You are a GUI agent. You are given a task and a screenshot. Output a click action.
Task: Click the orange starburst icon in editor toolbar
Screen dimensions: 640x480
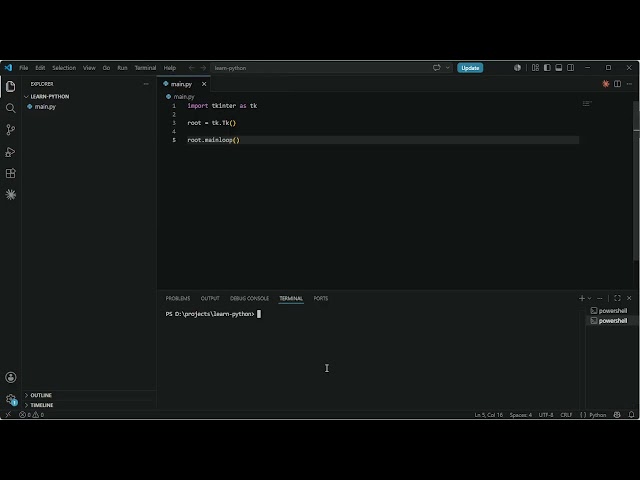(x=606, y=84)
